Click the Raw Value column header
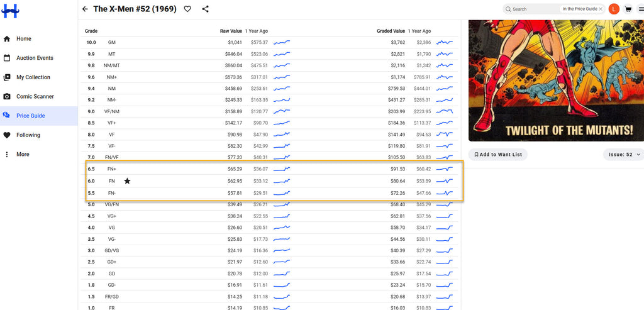Viewport: 644px width, 310px height. [x=231, y=31]
